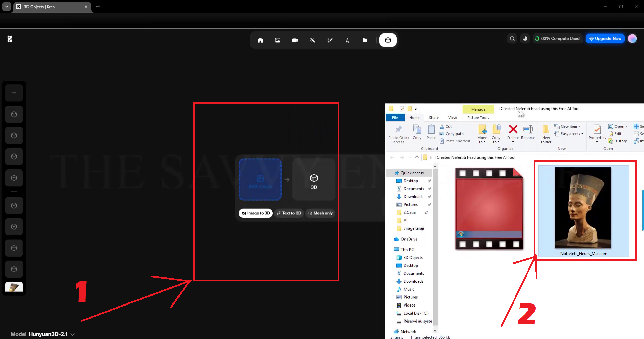Select the video camera tool icon
This screenshot has height=339, width=644.
click(295, 40)
